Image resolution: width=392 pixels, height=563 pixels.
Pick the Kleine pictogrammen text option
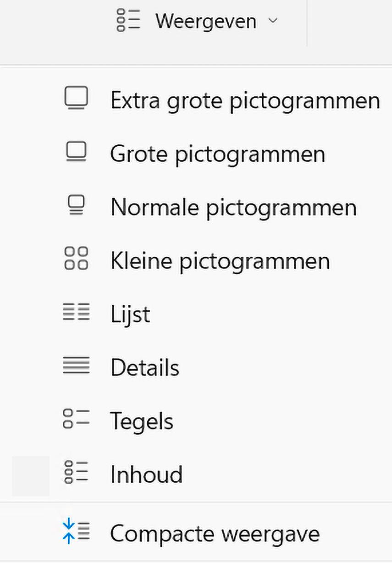[x=220, y=261]
